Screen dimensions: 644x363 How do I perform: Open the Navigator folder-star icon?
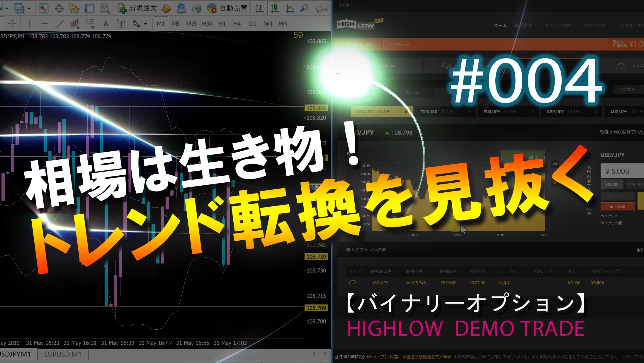pos(74,8)
